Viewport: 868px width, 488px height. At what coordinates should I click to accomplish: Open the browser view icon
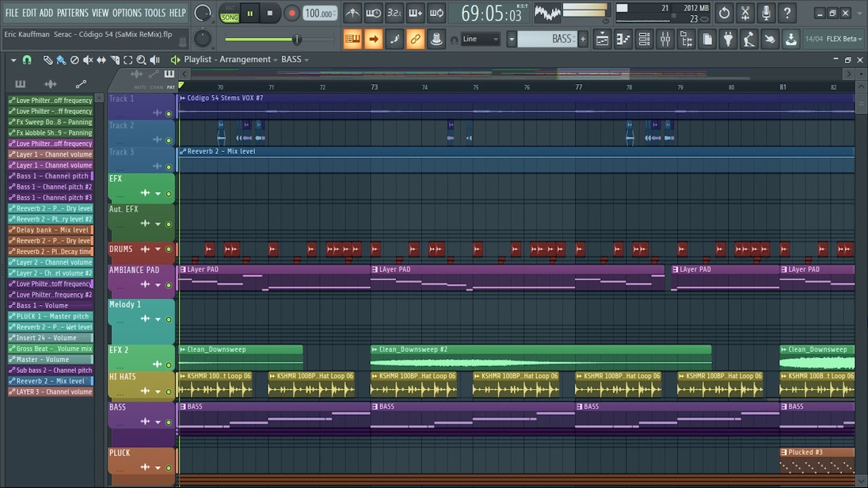point(686,39)
